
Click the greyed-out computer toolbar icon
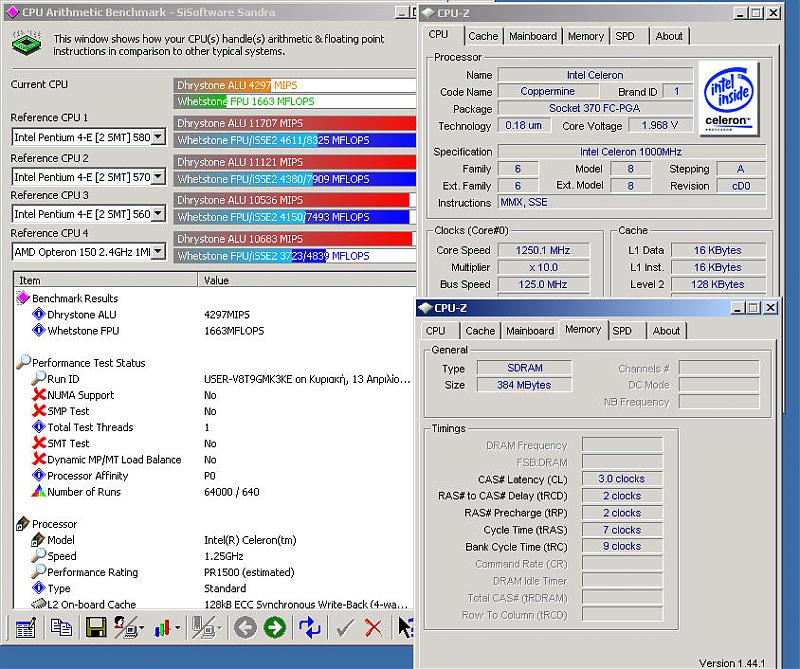(203, 628)
